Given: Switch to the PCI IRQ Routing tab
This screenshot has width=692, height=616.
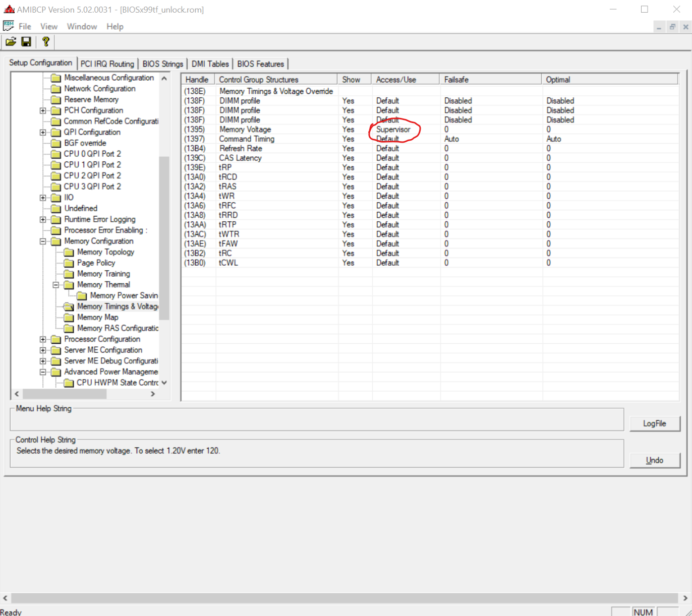Looking at the screenshot, I should (x=107, y=64).
